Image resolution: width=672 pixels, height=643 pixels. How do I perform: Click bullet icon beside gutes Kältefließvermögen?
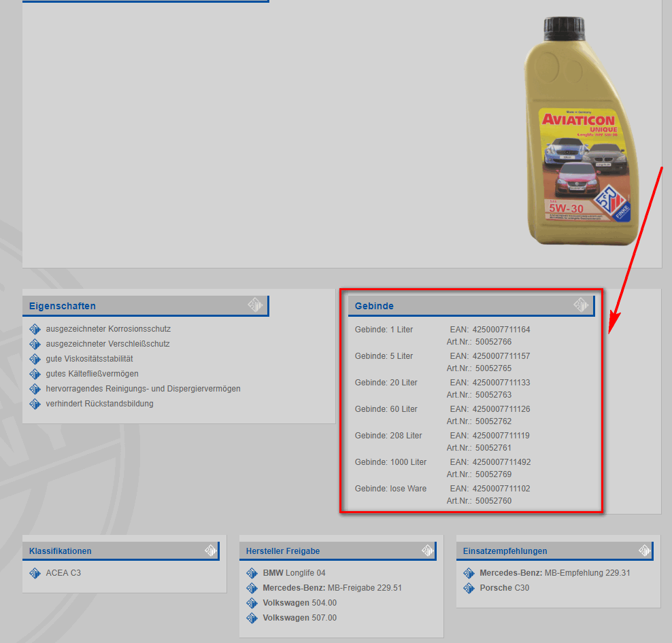click(x=35, y=374)
